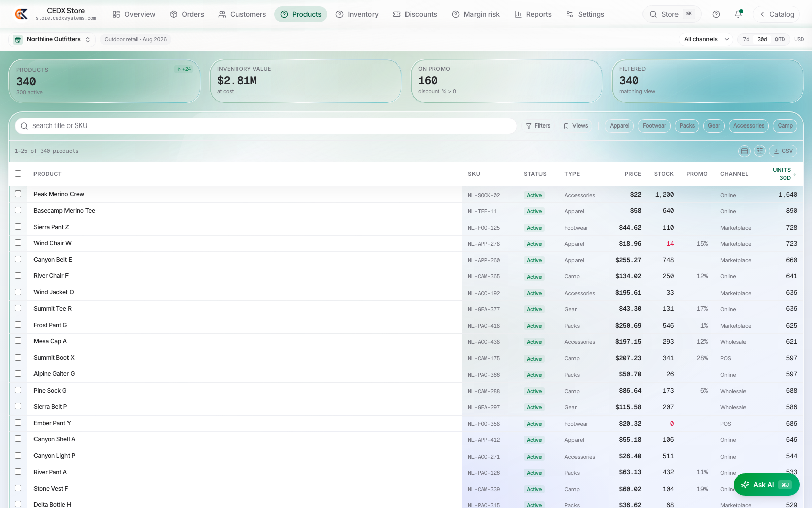Open the Frost Pant G product

50,325
